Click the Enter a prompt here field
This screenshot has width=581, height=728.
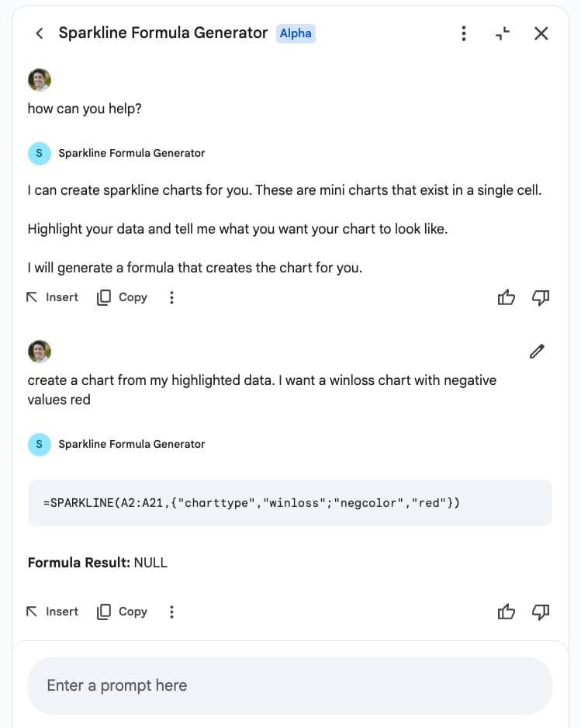pyautogui.click(x=290, y=685)
